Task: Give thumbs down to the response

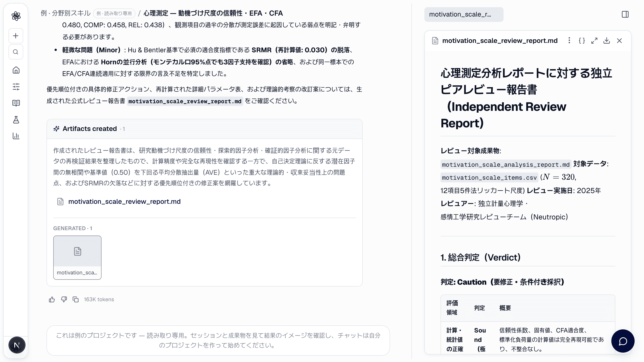Action: coord(64,299)
